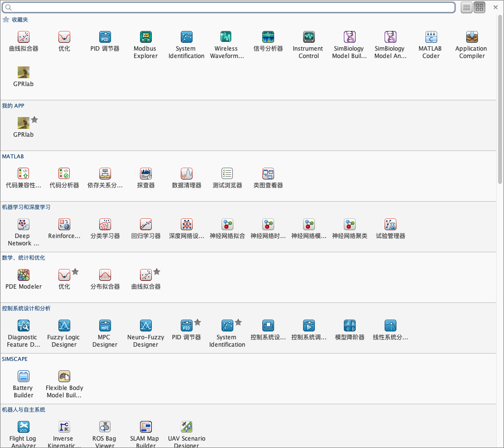Toggle favorite star on 曲线拟合器 in 数学 section
Viewport: 504px width, 448px height.
pos(157,271)
